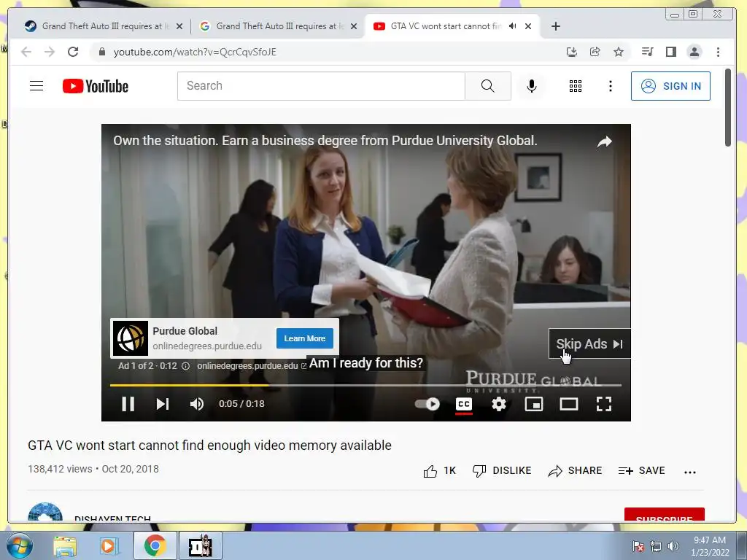Mute site via tab speaker icon
Viewport: 747px width, 560px height.
512,26
